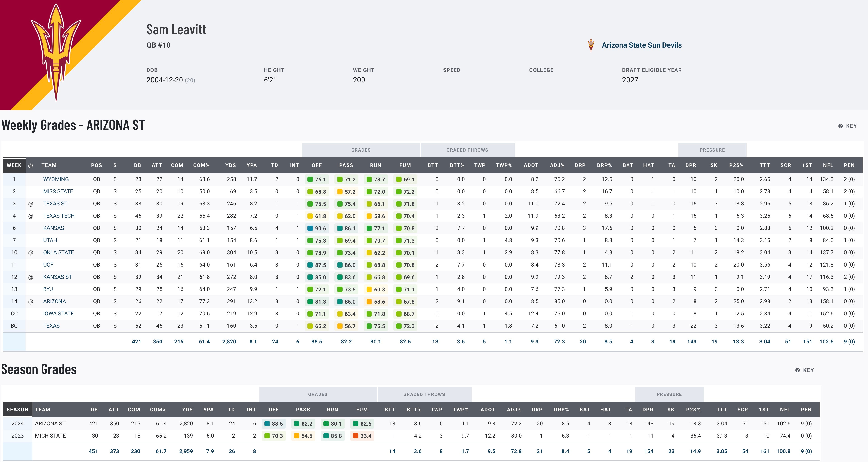The height and width of the screenshot is (462, 868).
Task: Sort weekly table by OFF grade header
Action: pos(316,165)
